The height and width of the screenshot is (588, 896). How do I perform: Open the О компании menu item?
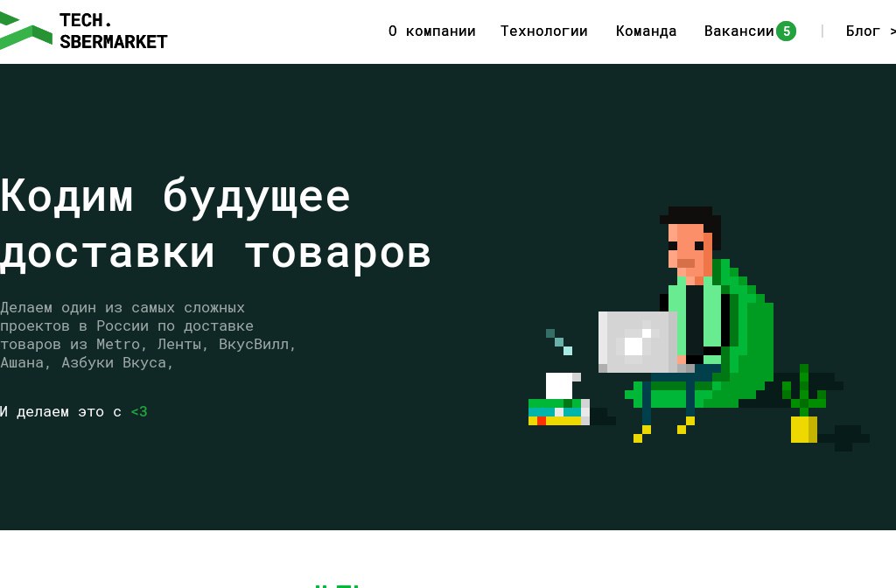coord(432,31)
